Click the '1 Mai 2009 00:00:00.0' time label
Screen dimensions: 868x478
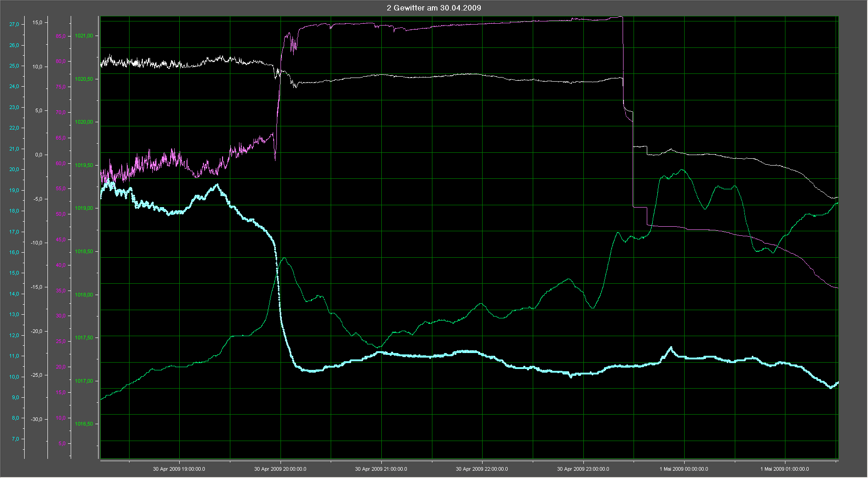[x=684, y=469]
